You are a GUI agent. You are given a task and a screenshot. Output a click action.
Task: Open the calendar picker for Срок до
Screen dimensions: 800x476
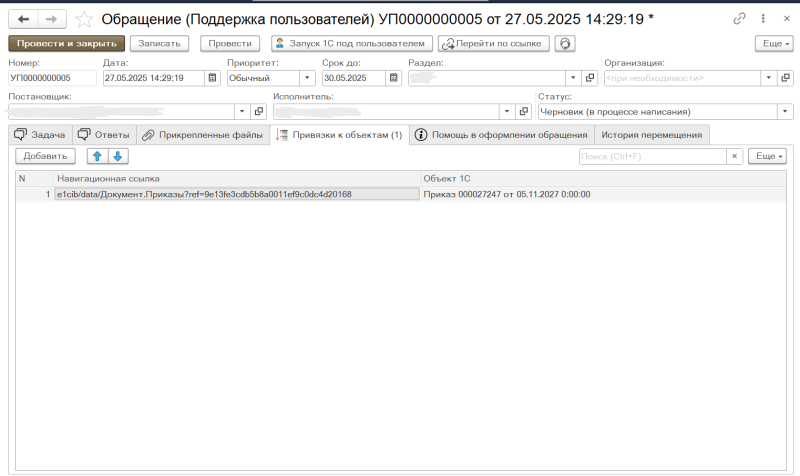coord(394,78)
